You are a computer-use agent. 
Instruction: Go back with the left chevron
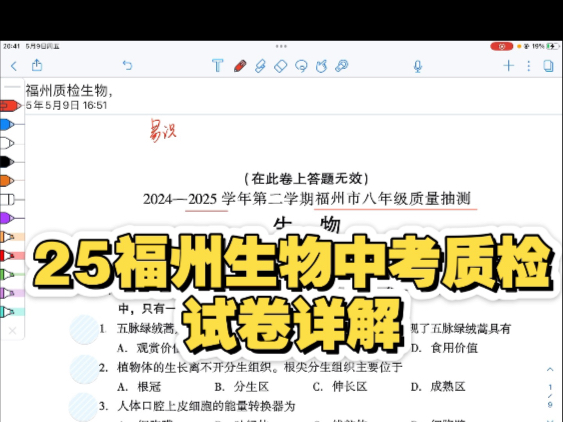14,66
